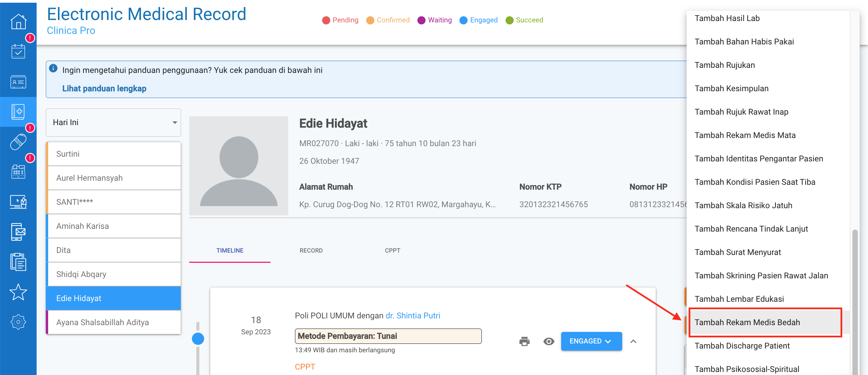Toggle the eye view icon on the visit
Viewport: 868px width, 375px height.
click(x=549, y=341)
